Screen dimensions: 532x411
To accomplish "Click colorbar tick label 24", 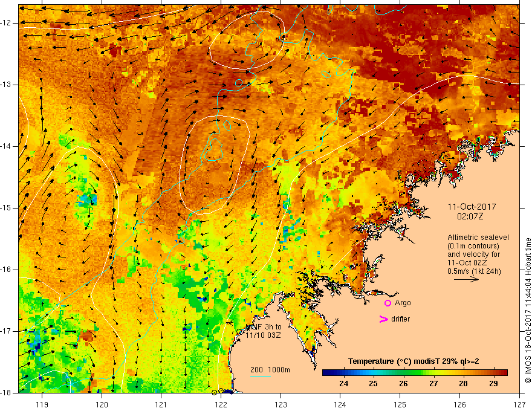I will coord(343,384).
